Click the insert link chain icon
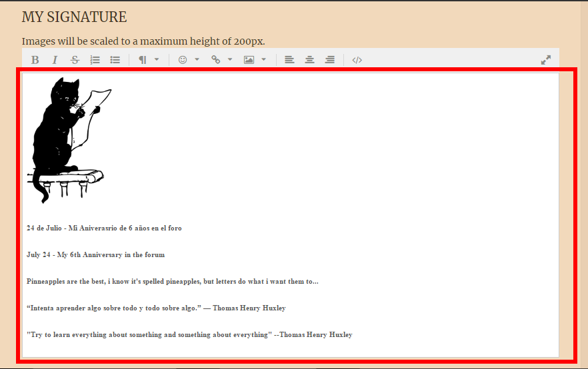The width and height of the screenshot is (588, 369). (x=215, y=59)
